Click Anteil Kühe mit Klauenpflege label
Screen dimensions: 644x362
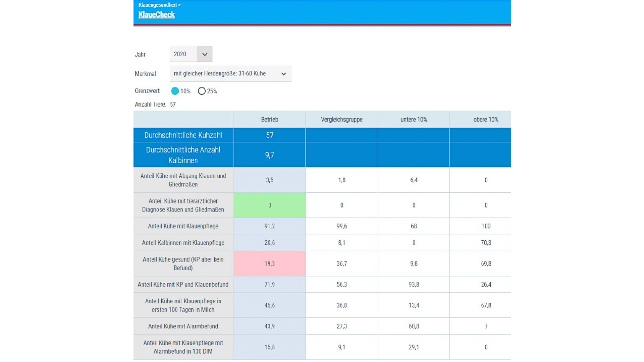coord(183,226)
